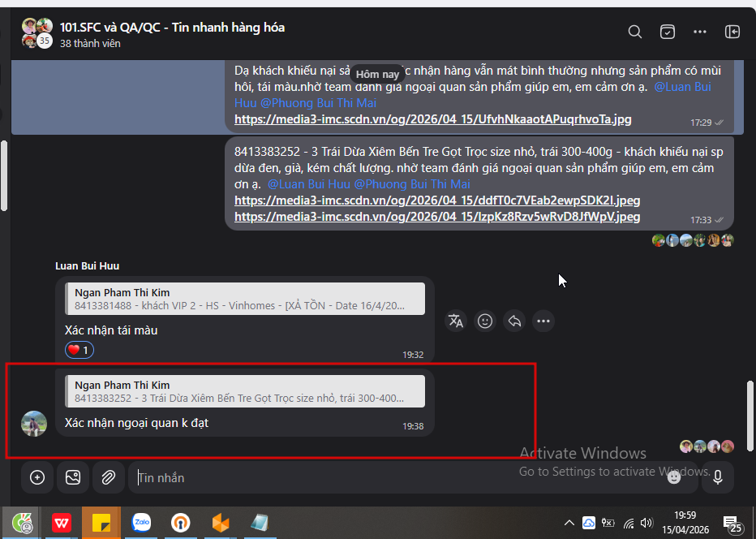Image resolution: width=756 pixels, height=539 pixels.
Task: Click the @Luan Bui Huu mention in the 17:33 message
Action: pyautogui.click(x=309, y=184)
